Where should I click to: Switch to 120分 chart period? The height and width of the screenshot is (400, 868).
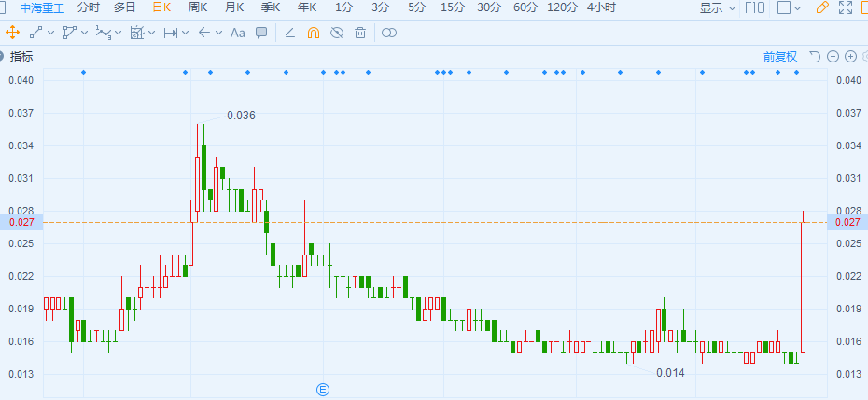(x=562, y=7)
